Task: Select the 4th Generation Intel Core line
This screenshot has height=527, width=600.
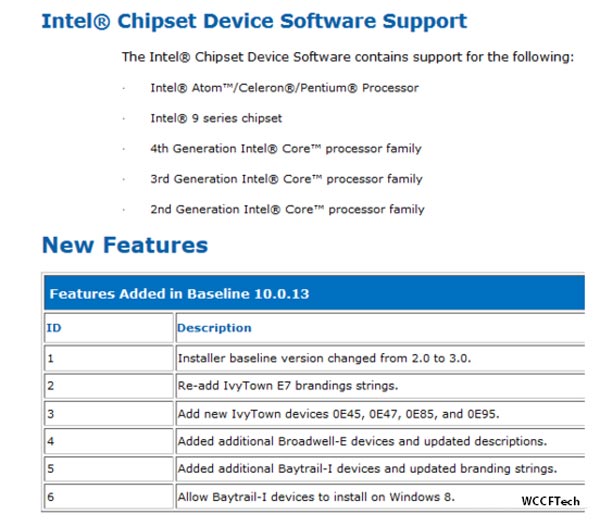Action: pyautogui.click(x=286, y=149)
